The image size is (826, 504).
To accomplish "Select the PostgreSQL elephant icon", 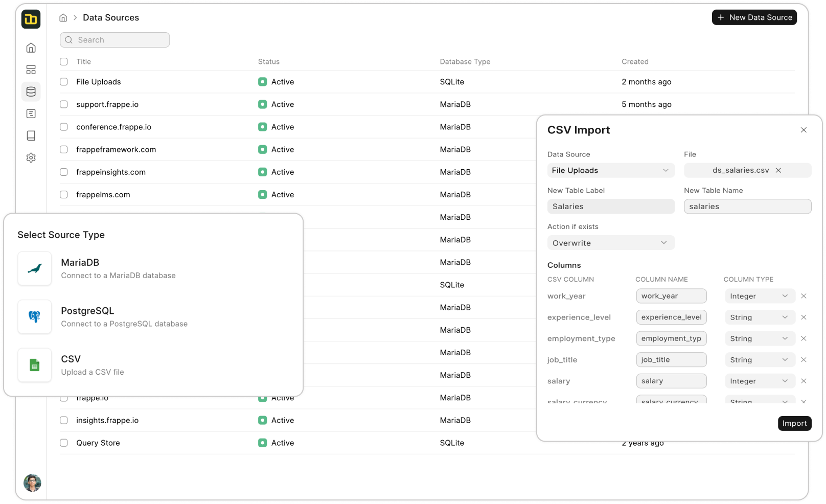I will (35, 317).
